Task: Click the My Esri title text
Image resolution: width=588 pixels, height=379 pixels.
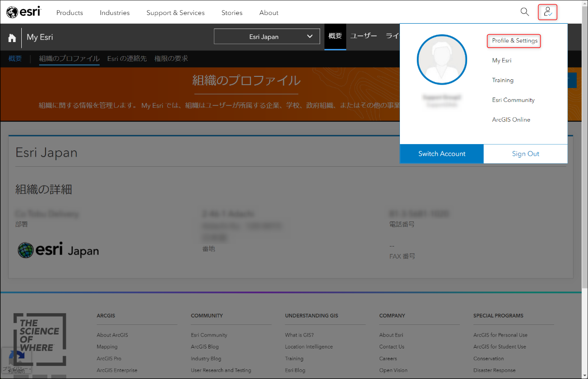Action: pyautogui.click(x=40, y=37)
